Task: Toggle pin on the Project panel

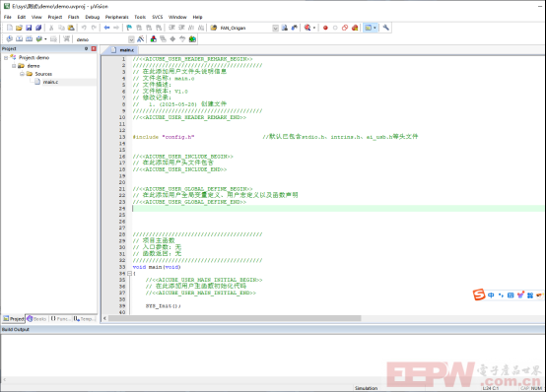Action: pyautogui.click(x=86, y=48)
